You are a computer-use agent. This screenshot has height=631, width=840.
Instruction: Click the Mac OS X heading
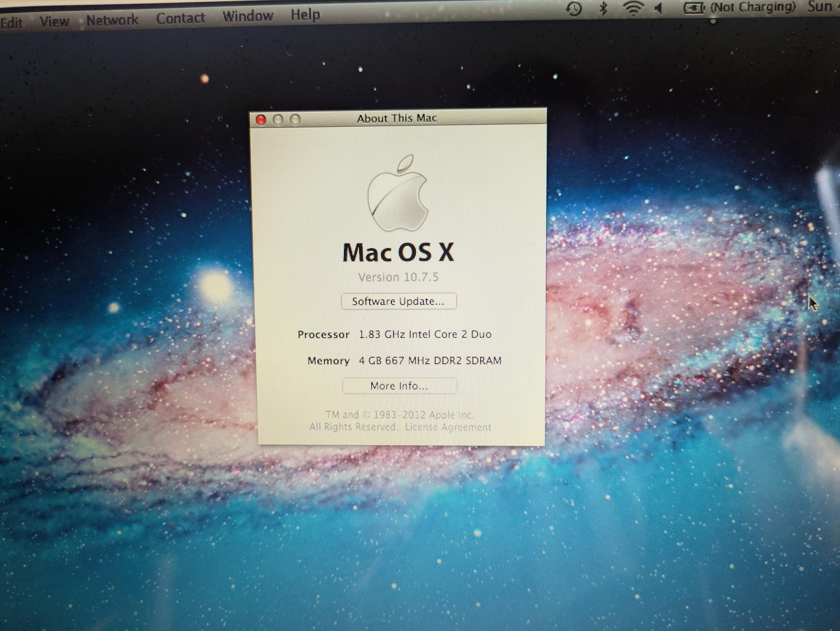(x=398, y=252)
